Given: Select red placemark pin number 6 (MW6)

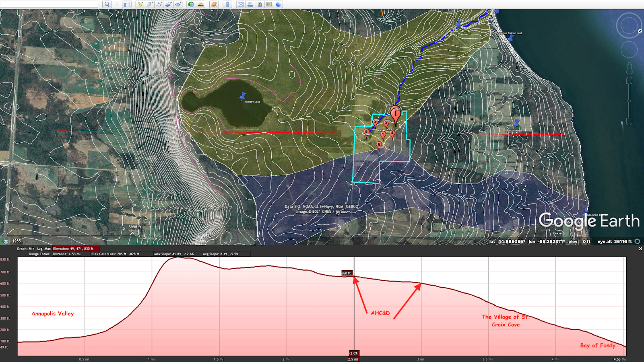Looking at the screenshot, I should point(379,146).
